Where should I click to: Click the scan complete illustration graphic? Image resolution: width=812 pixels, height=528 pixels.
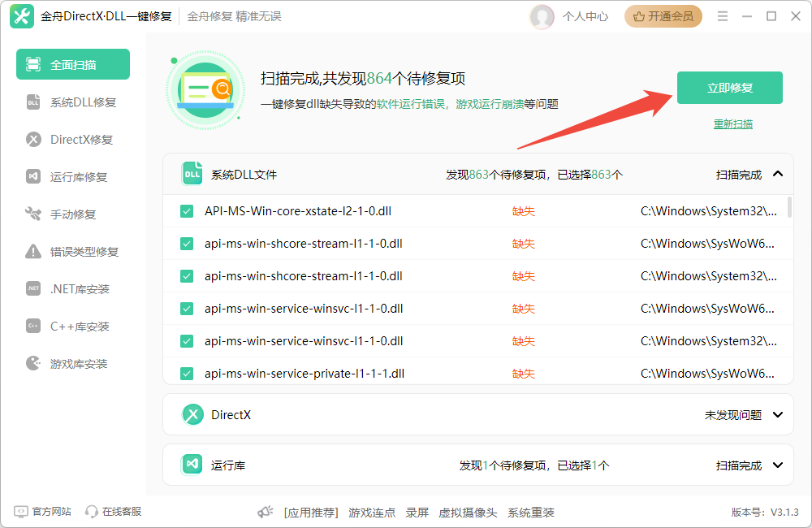click(205, 90)
